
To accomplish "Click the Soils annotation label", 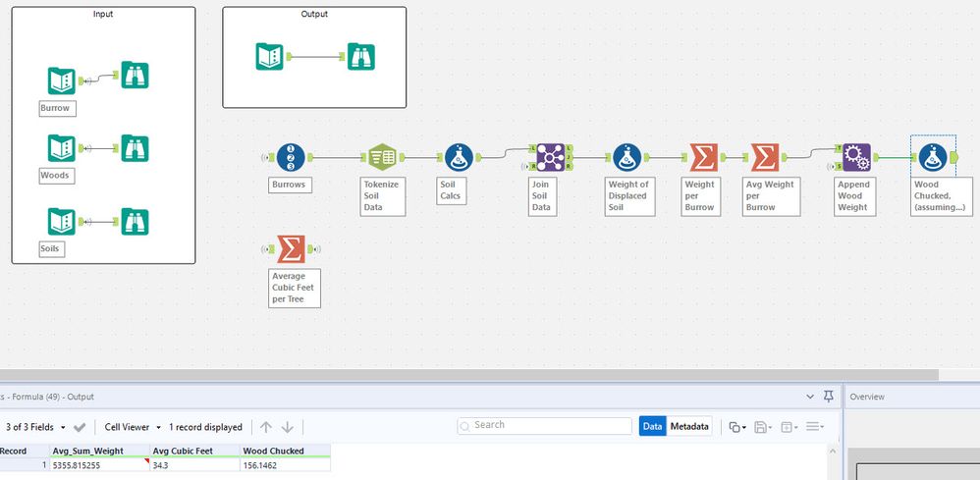I will coord(51,248).
